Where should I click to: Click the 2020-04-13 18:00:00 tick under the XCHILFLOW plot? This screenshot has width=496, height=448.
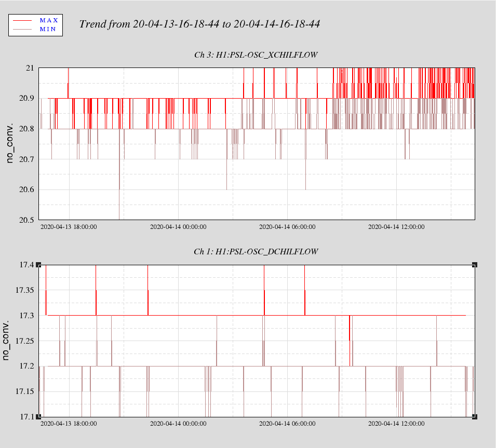pyautogui.click(x=69, y=227)
